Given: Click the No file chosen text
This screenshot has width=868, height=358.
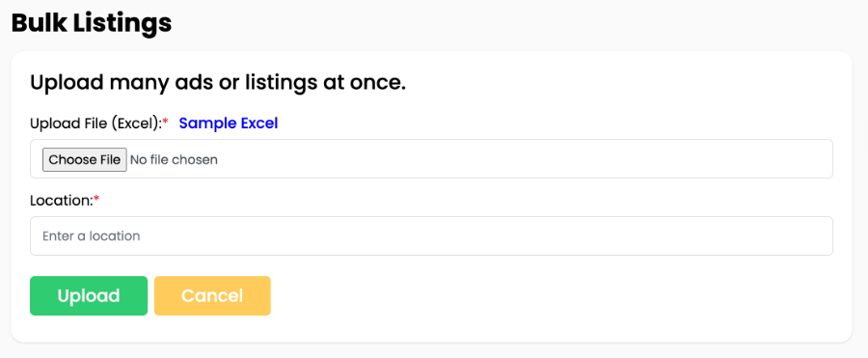Looking at the screenshot, I should [174, 159].
